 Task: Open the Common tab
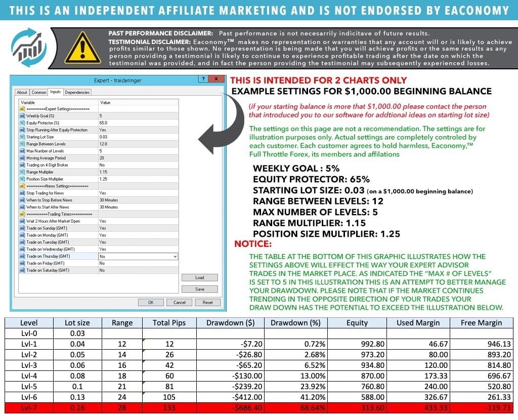click(38, 92)
